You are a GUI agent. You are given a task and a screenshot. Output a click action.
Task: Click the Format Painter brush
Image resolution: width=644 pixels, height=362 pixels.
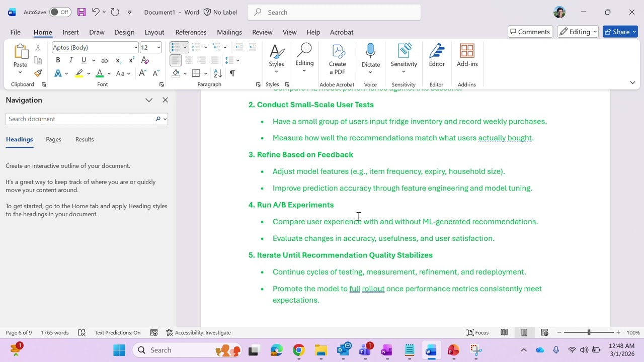38,73
